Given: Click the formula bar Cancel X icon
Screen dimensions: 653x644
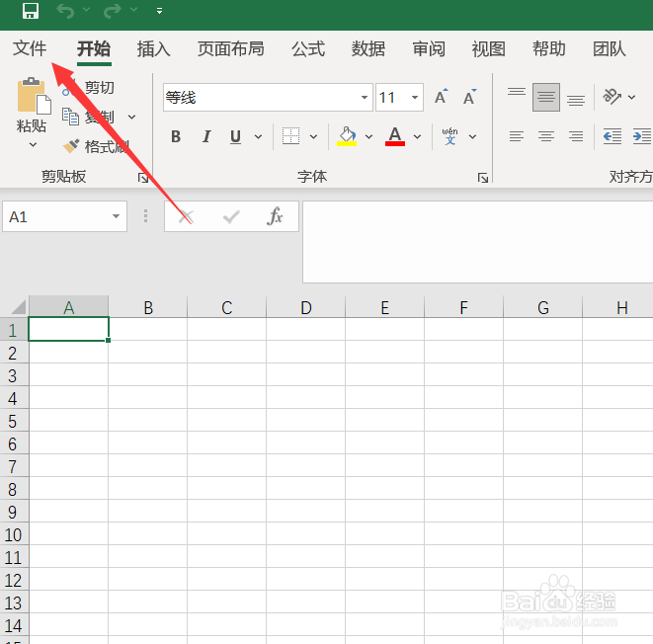Looking at the screenshot, I should tap(186, 217).
